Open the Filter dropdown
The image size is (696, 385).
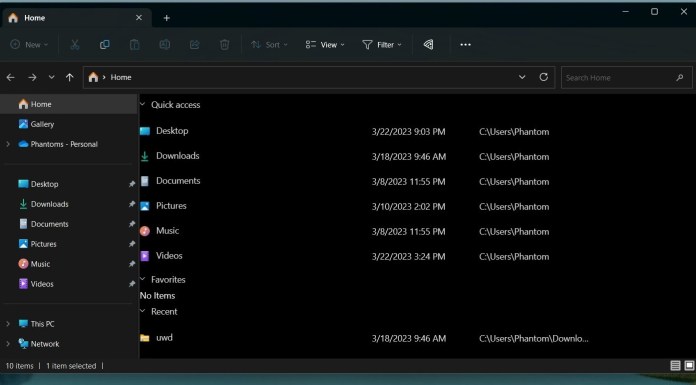tap(382, 44)
